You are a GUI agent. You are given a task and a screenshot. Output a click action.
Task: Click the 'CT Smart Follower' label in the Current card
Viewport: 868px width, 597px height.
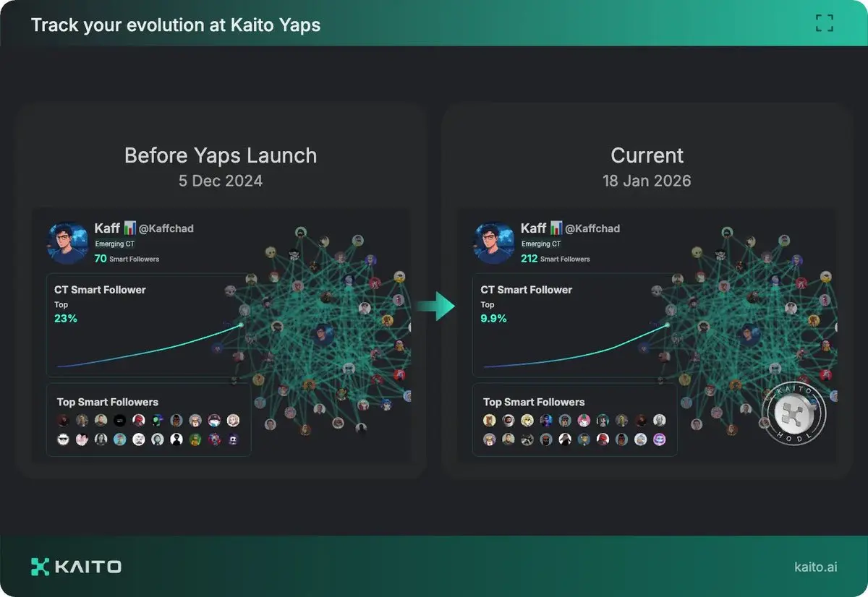(x=526, y=290)
